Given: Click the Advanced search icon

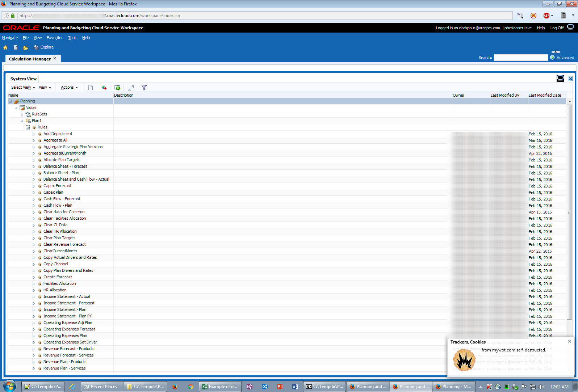Looking at the screenshot, I should (x=552, y=58).
